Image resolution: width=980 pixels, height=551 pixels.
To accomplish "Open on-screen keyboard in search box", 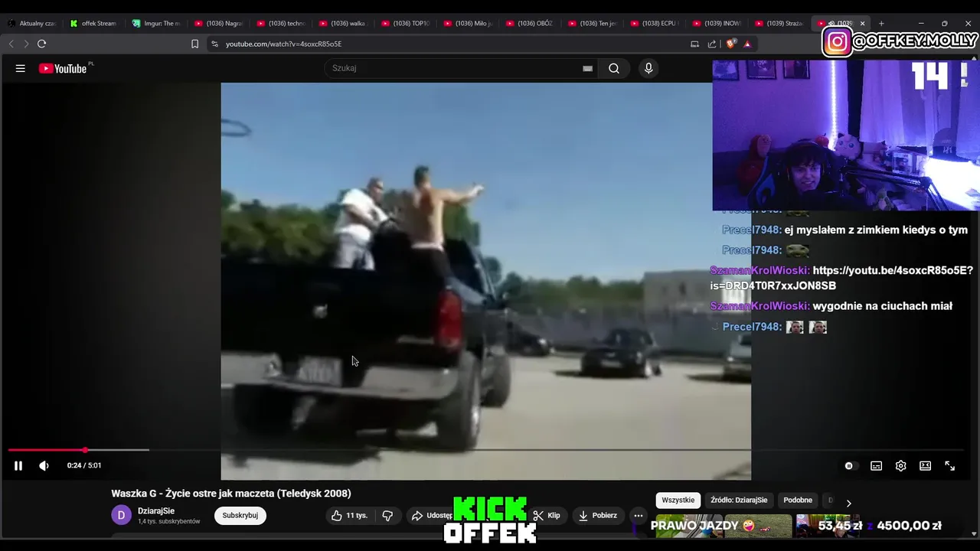I will pos(587,68).
